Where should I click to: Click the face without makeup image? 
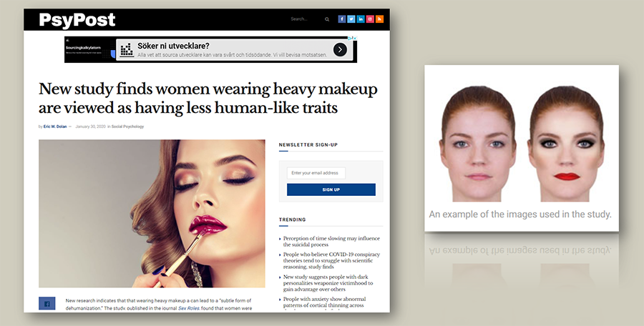[x=478, y=144]
